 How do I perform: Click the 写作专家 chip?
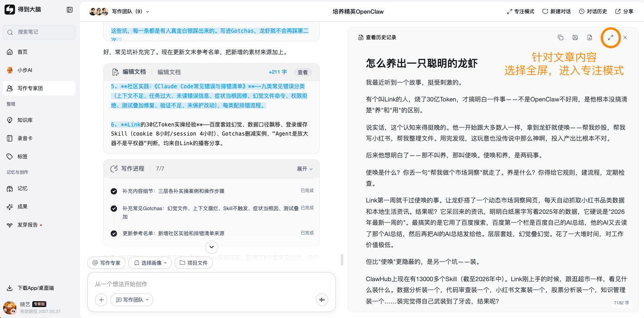(106, 262)
